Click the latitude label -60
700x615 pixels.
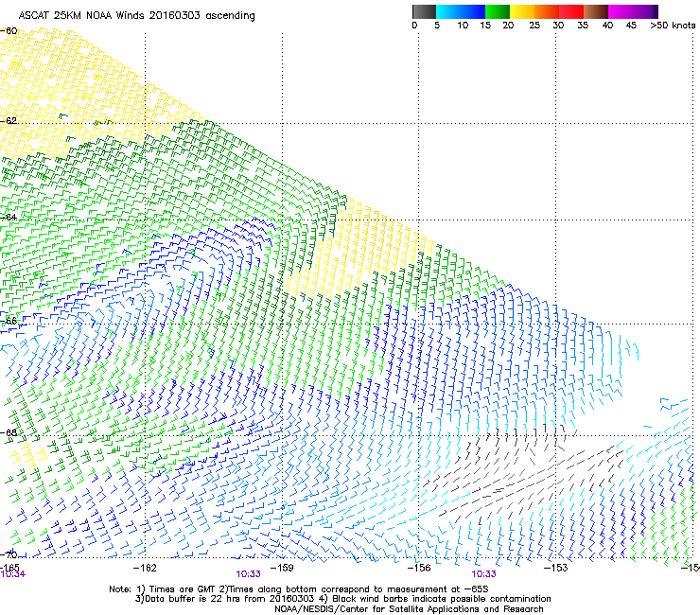[9, 31]
